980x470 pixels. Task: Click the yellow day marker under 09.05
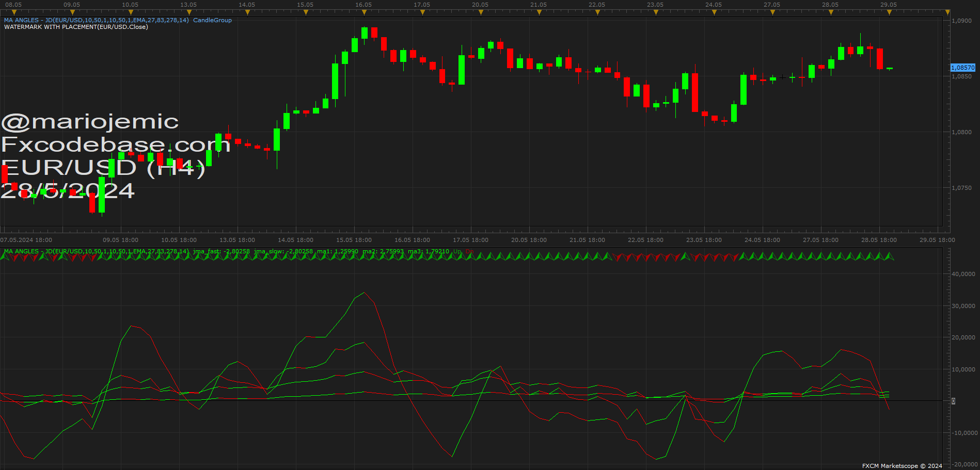click(x=72, y=12)
